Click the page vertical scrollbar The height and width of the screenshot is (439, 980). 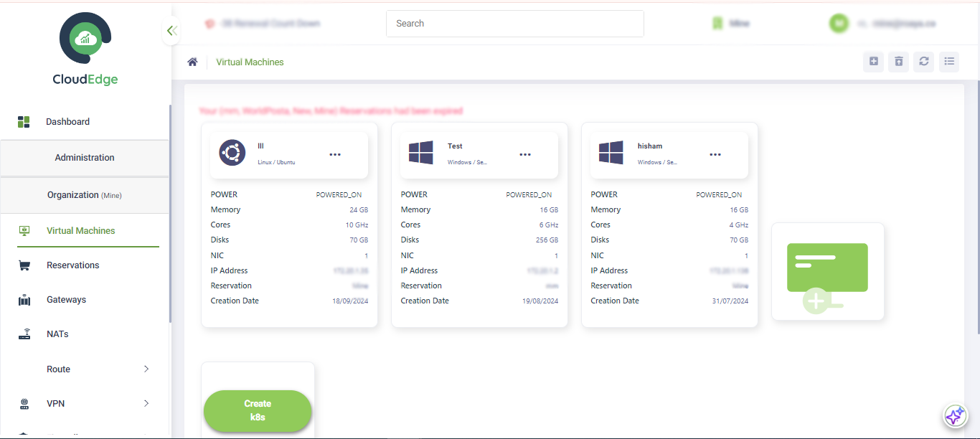pyautogui.click(x=977, y=208)
